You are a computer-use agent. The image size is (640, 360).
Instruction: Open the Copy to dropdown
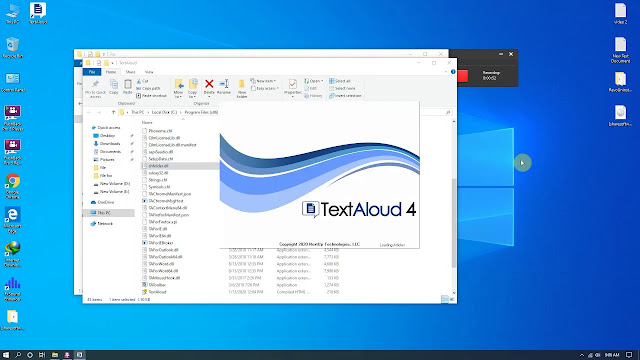(193, 89)
